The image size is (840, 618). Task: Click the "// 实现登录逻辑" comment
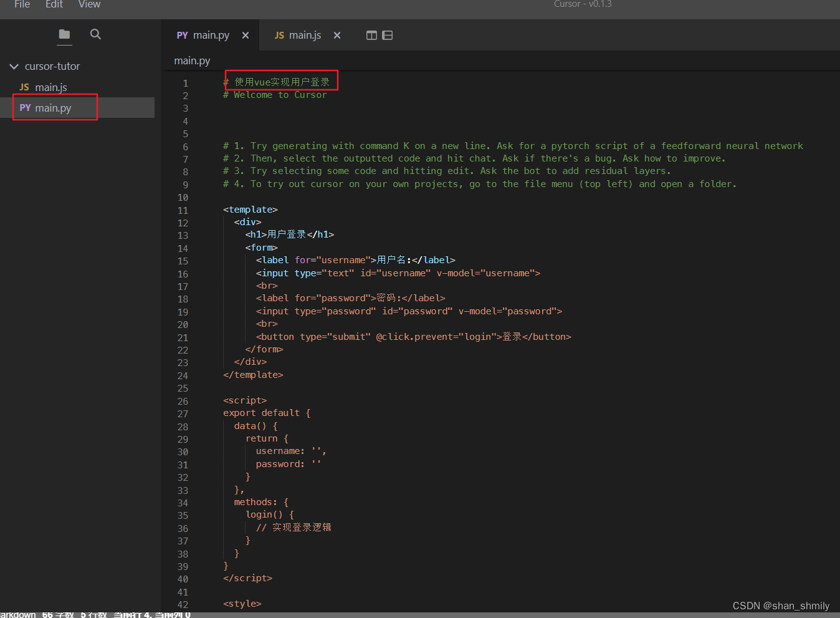(294, 528)
